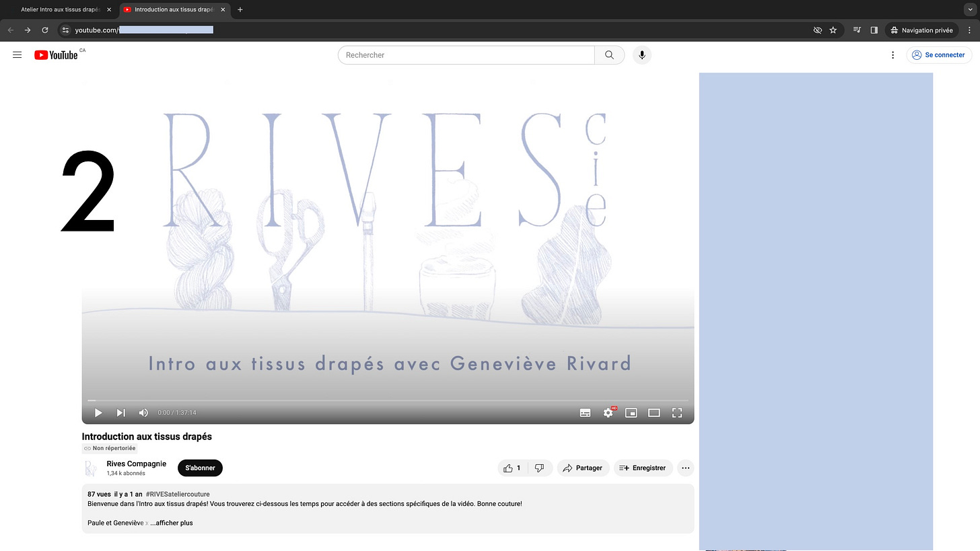The image size is (980, 551).
Task: Enter fullscreen mode
Action: (x=677, y=412)
